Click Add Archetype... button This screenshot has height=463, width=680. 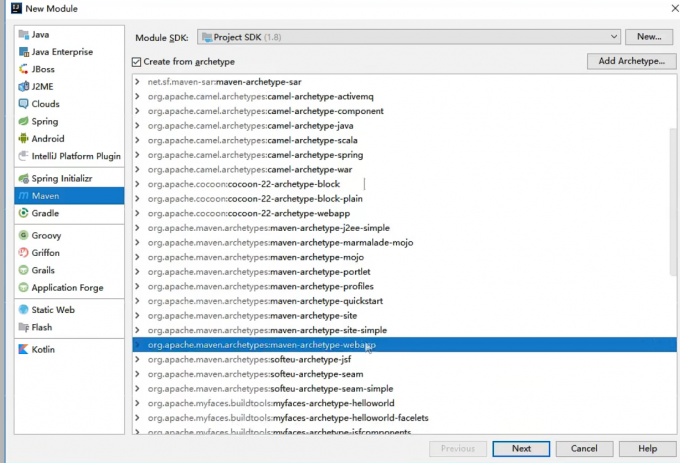point(631,61)
